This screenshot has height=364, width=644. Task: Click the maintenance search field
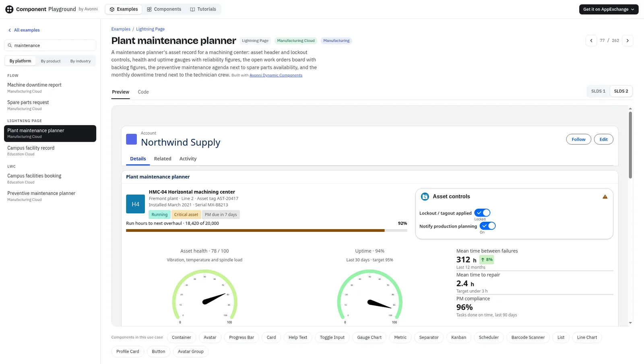pos(50,45)
